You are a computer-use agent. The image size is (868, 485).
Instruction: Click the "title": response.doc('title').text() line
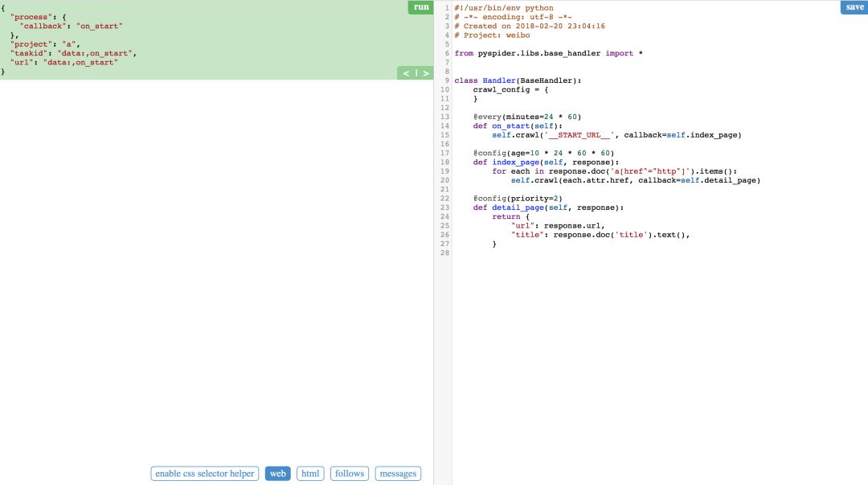coord(600,235)
